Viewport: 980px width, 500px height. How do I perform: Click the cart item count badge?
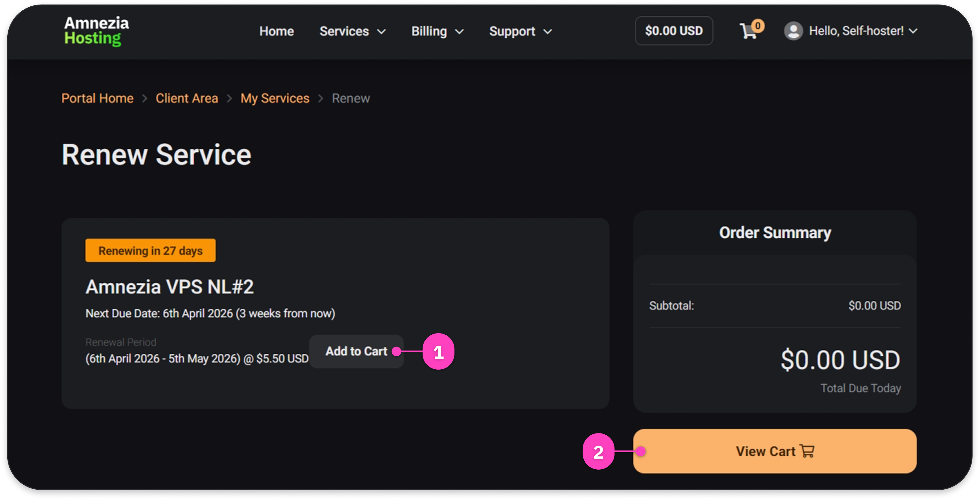[758, 26]
